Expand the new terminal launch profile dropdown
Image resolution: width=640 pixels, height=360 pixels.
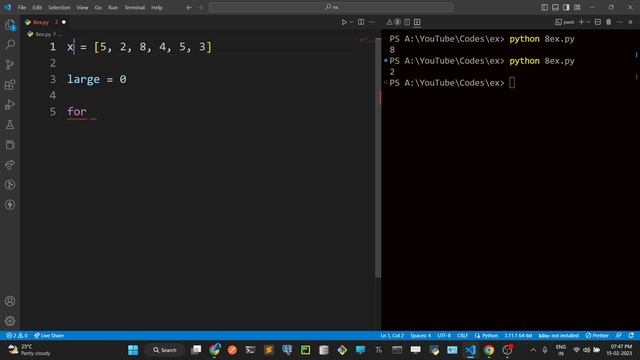point(588,22)
